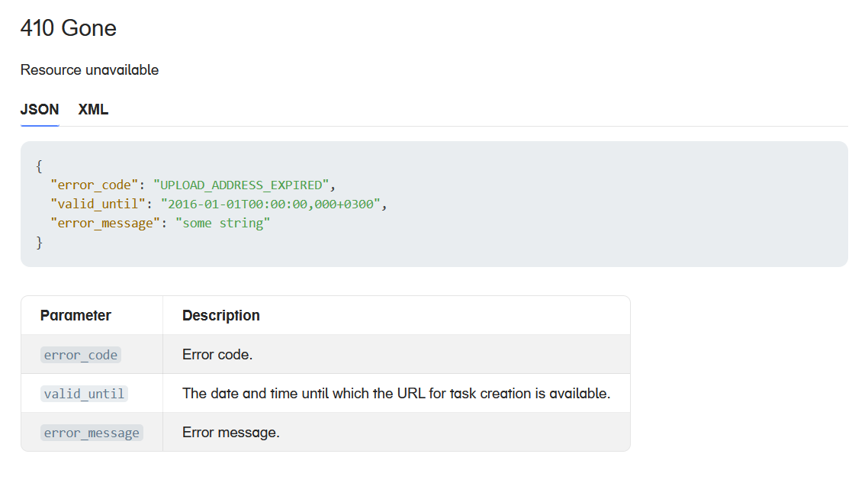868x483 pixels.
Task: Click the "410 Gone" heading
Action: 69,28
